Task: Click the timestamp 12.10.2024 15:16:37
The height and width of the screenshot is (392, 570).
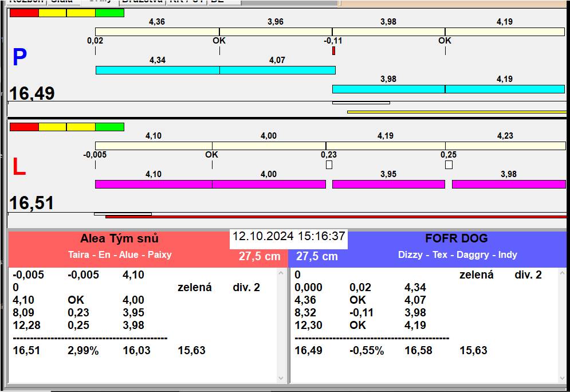Action: [289, 236]
